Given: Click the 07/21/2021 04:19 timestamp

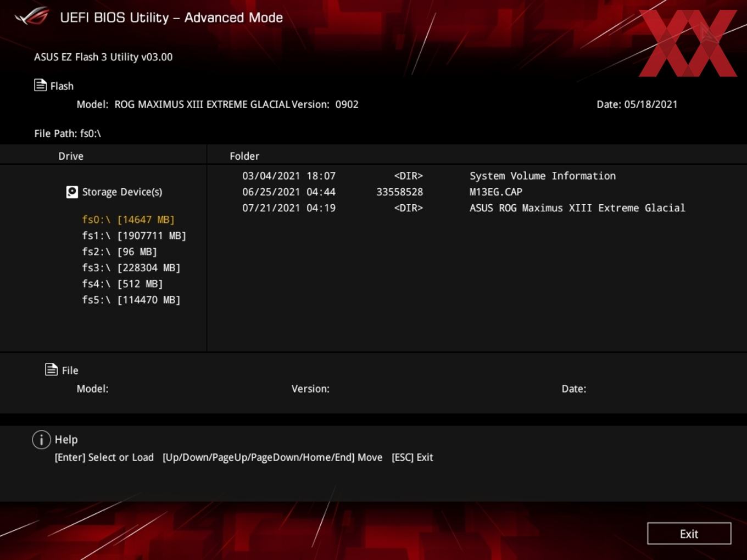Looking at the screenshot, I should coord(289,208).
